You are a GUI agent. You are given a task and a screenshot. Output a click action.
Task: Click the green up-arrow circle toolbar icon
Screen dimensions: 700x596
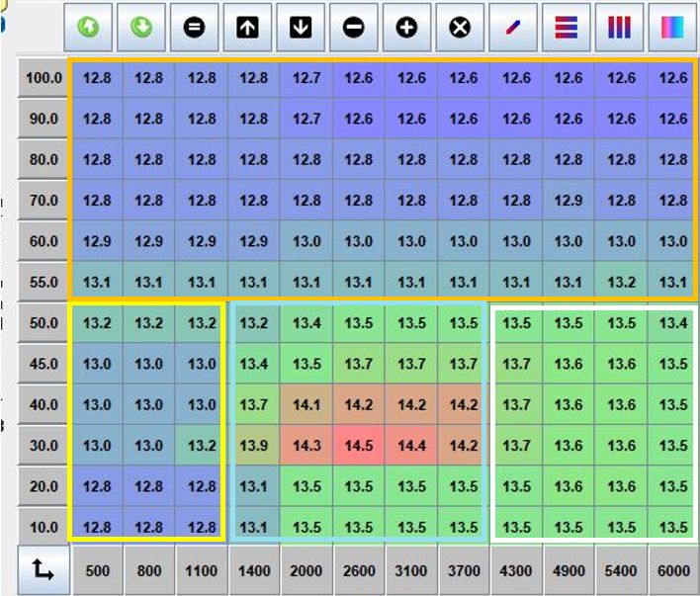(x=91, y=28)
